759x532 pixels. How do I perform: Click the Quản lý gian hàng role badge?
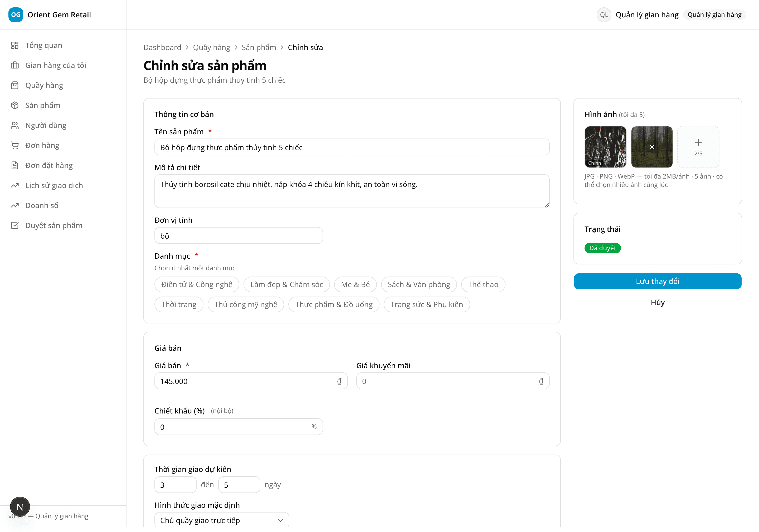714,14
